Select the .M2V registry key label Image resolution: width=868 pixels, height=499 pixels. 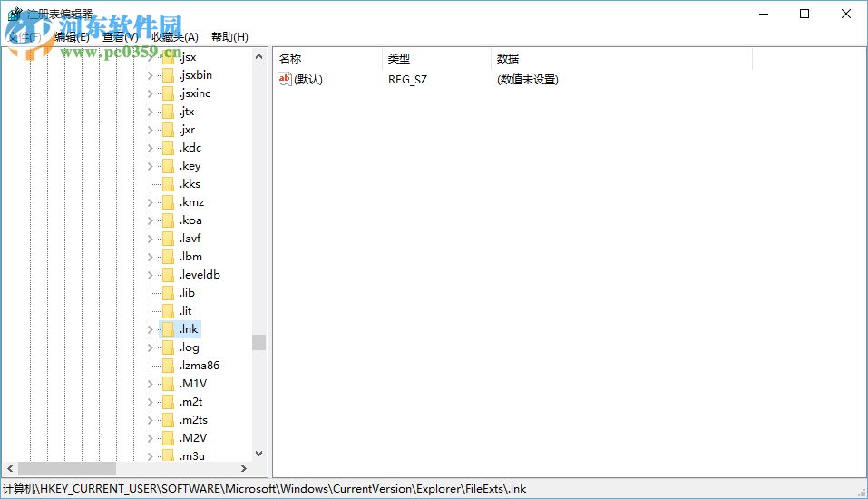pos(193,438)
